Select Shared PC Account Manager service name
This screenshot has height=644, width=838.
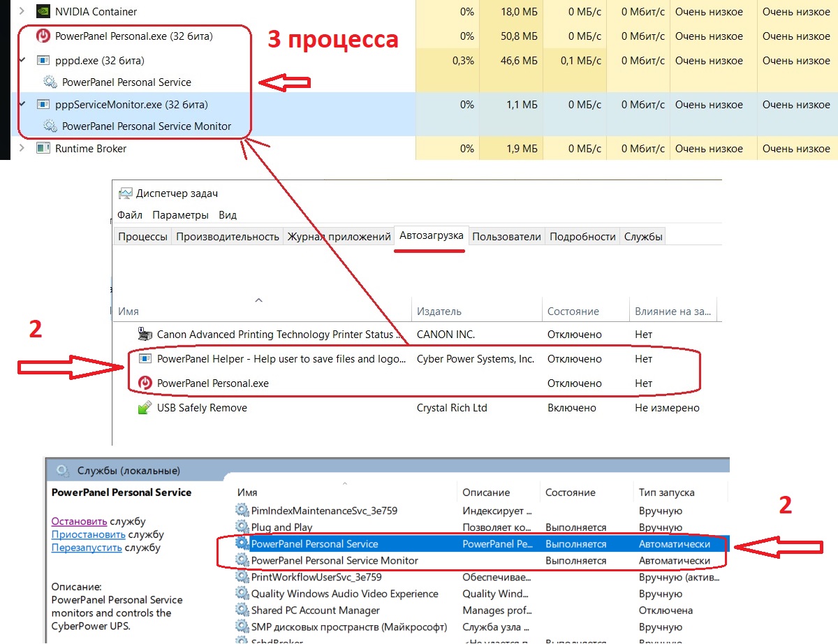click(316, 610)
